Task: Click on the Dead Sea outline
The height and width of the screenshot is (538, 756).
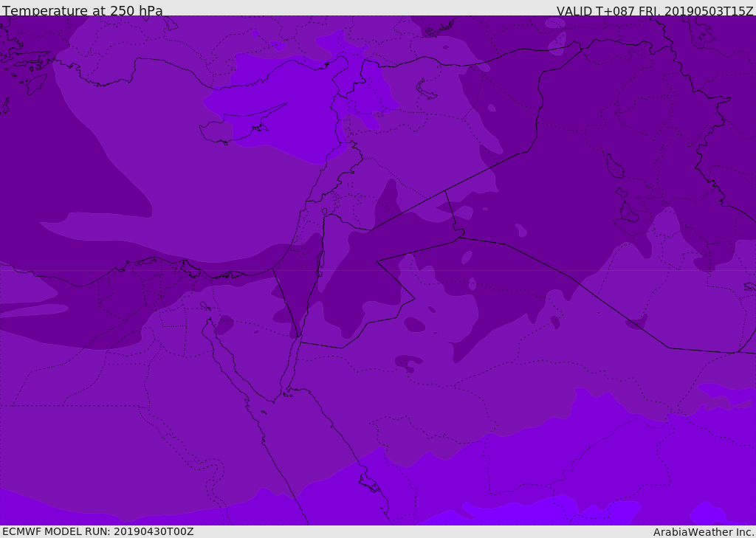Action: click(x=320, y=263)
